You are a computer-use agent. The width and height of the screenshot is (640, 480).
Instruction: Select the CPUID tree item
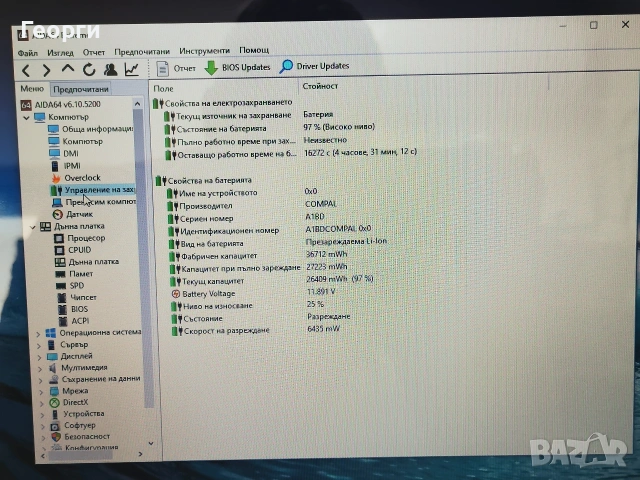click(x=73, y=250)
